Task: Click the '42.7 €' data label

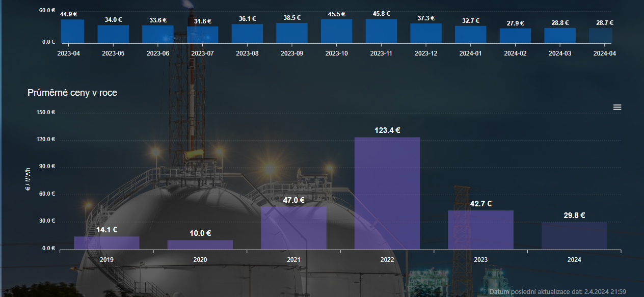Action: [481, 204]
